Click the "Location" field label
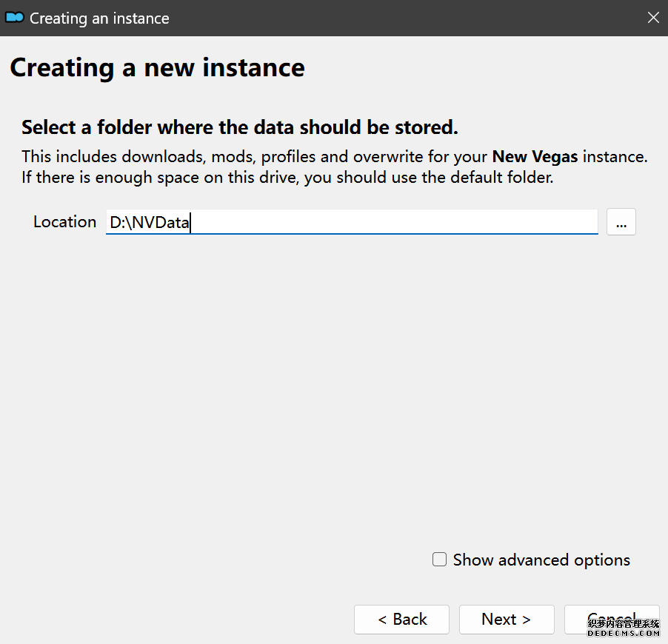The width and height of the screenshot is (668, 644). click(x=64, y=222)
